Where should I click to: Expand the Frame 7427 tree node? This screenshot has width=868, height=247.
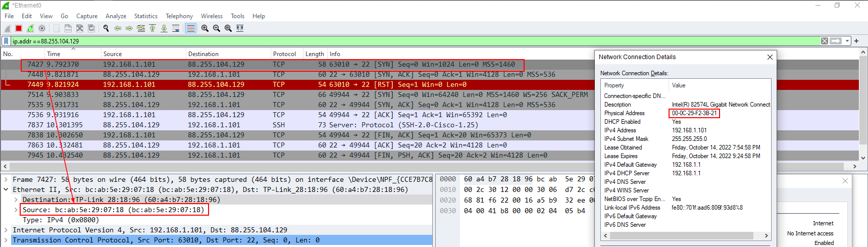(6, 179)
